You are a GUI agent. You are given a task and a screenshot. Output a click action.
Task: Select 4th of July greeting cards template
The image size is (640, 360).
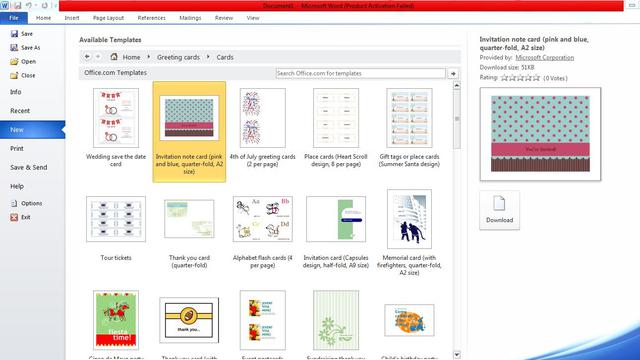click(262, 127)
